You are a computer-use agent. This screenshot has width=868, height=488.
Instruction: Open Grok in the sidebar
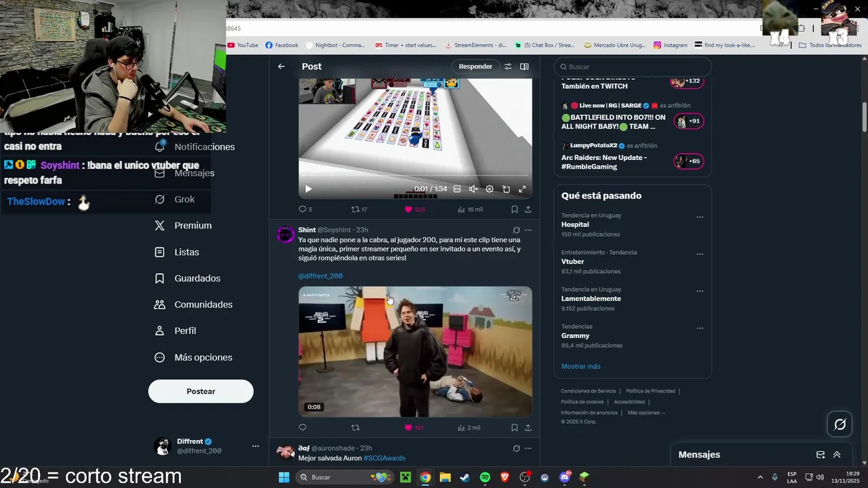[175, 199]
